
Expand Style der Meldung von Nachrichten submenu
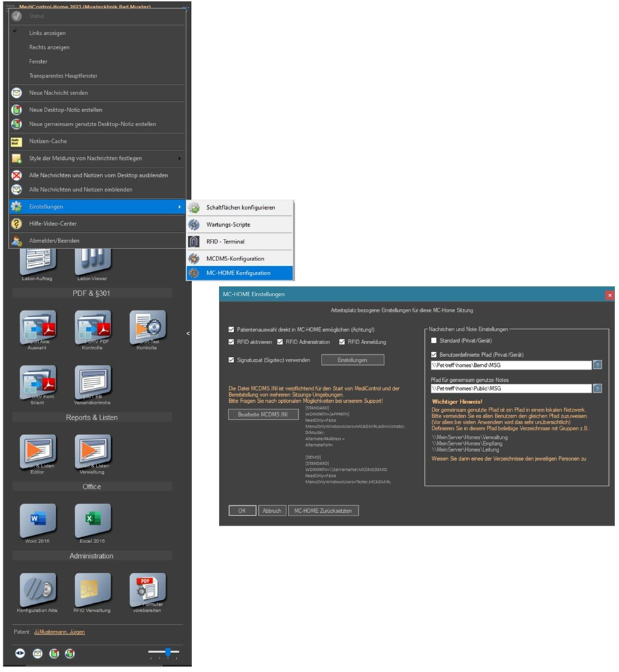(x=179, y=159)
